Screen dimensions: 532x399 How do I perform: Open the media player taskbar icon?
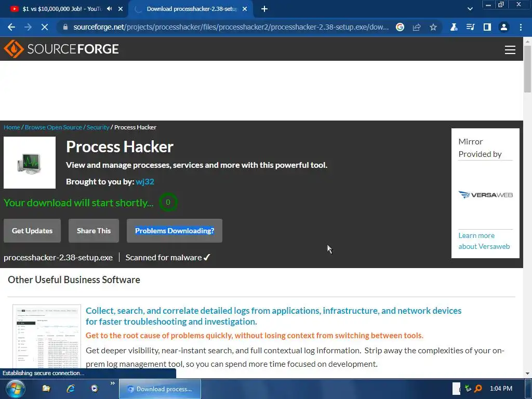coord(95,389)
